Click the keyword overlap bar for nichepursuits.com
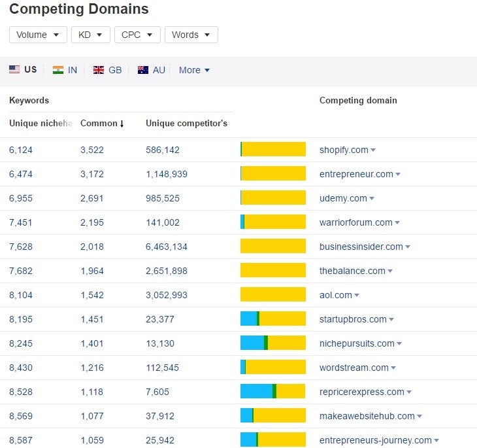Viewport: 477px width, 448px height. tap(273, 343)
